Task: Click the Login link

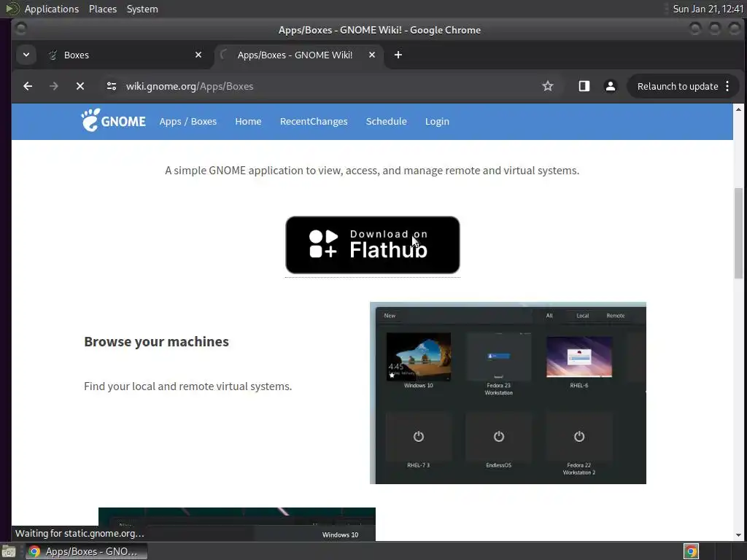Action: (x=438, y=122)
